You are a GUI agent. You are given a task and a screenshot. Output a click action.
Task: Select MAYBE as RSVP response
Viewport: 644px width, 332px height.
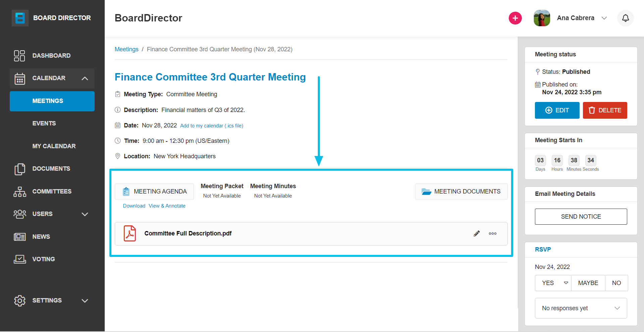(588, 283)
